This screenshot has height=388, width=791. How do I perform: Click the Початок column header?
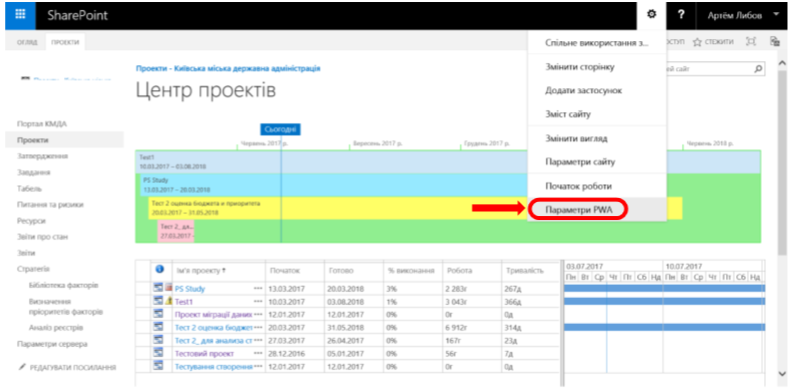click(x=285, y=271)
